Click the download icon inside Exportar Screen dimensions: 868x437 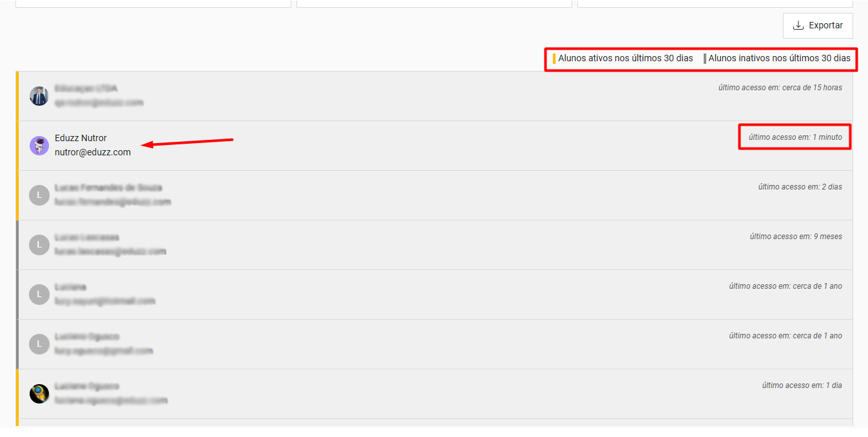point(798,26)
